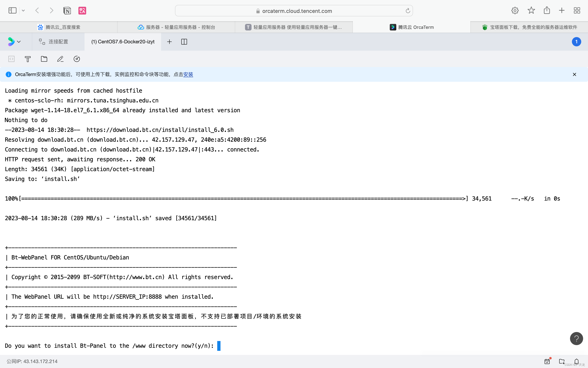Open the browser settings gear icon

click(x=515, y=10)
